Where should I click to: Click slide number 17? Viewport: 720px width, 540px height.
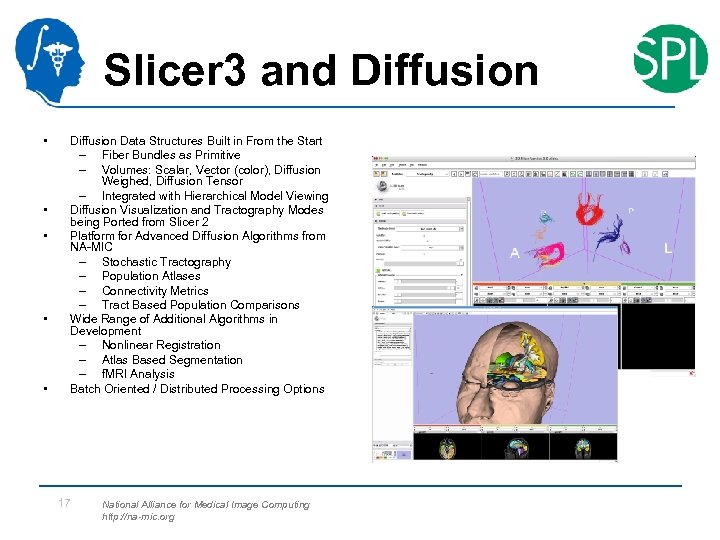[x=64, y=503]
